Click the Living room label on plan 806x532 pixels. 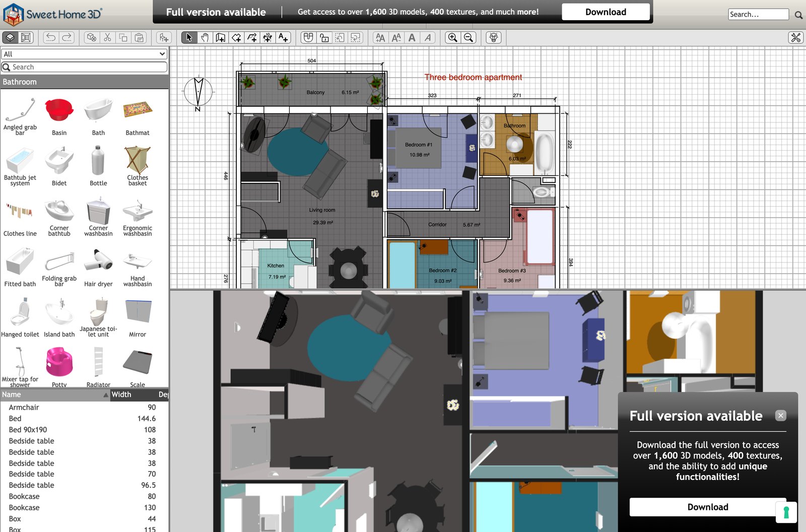322,210
